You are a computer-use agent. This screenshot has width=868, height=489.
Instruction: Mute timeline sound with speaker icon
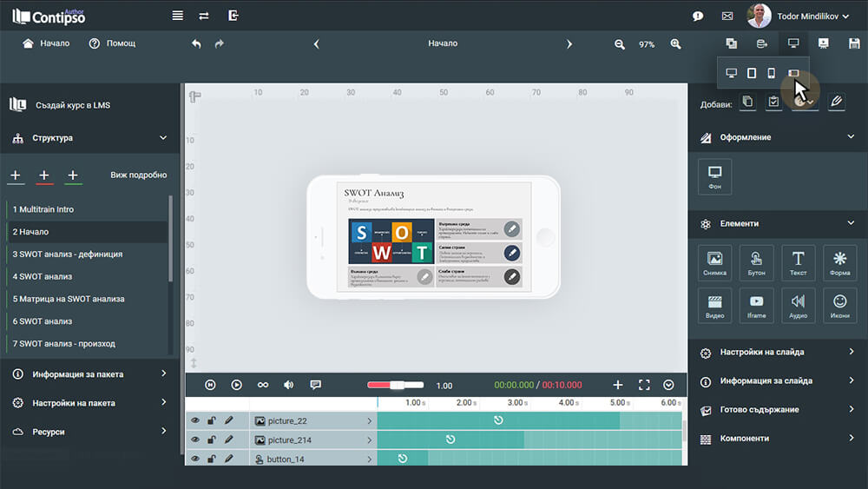(x=289, y=385)
